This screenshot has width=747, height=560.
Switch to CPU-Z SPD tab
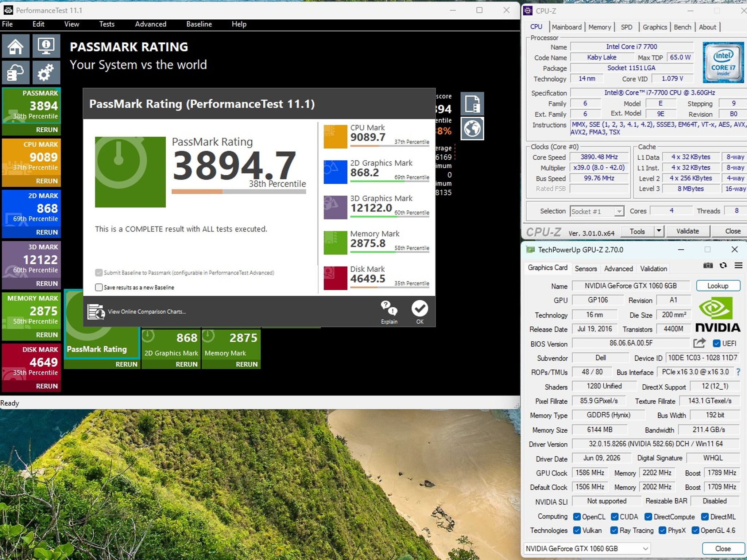pyautogui.click(x=627, y=27)
